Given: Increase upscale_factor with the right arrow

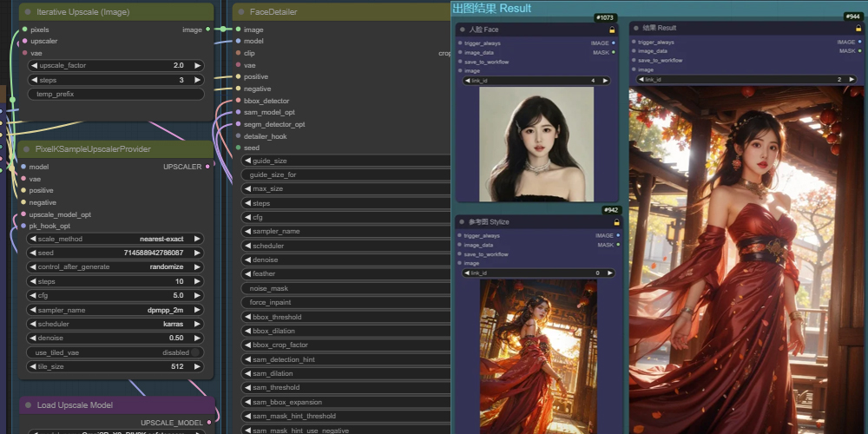Looking at the screenshot, I should point(197,65).
